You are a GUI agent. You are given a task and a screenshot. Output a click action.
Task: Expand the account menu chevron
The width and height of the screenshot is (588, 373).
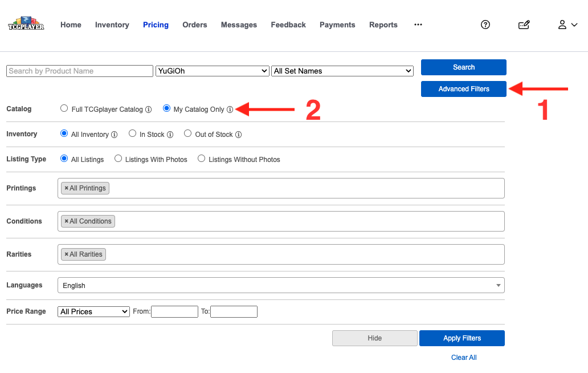click(574, 25)
